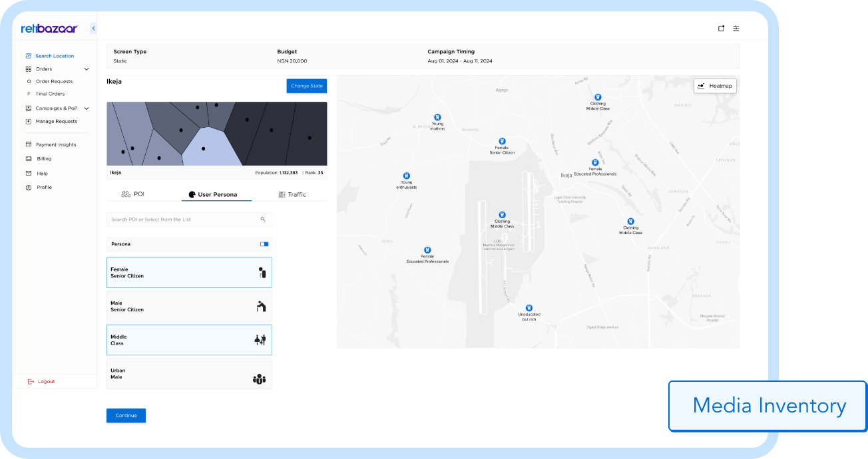
Task: Go to Final Orders
Action: pos(50,94)
